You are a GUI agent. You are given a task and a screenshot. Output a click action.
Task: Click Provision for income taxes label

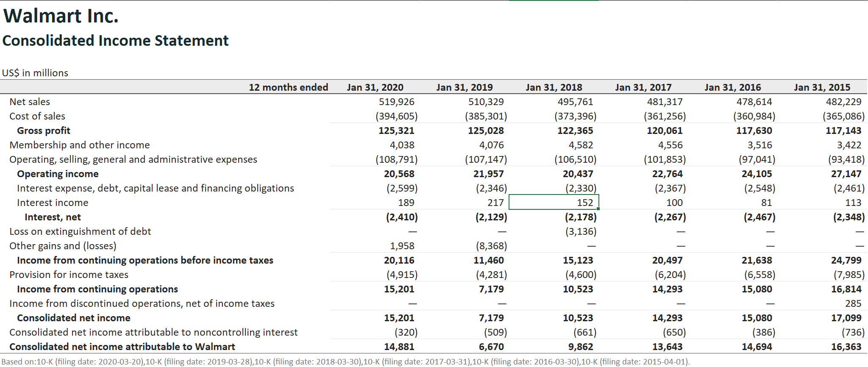point(69,275)
